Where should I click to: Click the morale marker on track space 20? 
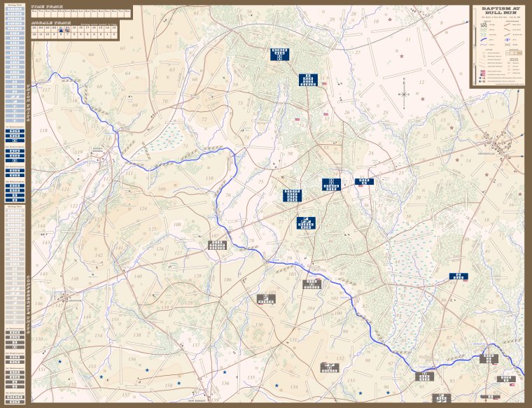67,30
